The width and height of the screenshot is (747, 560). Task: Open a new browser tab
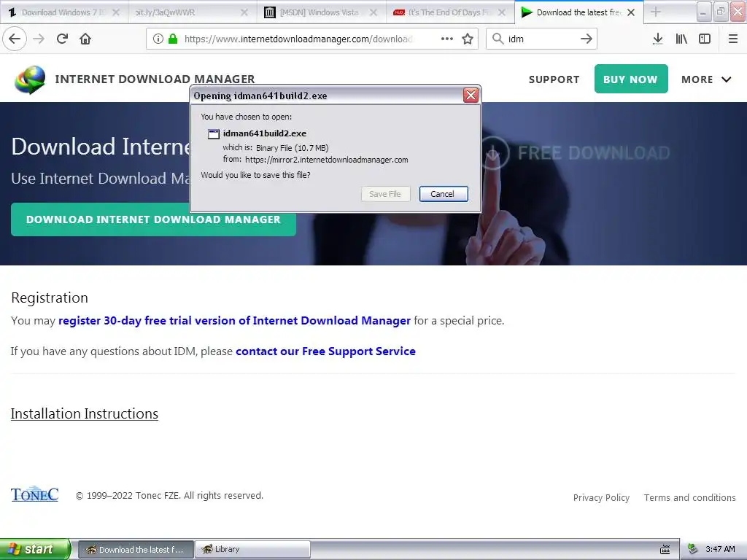click(656, 12)
